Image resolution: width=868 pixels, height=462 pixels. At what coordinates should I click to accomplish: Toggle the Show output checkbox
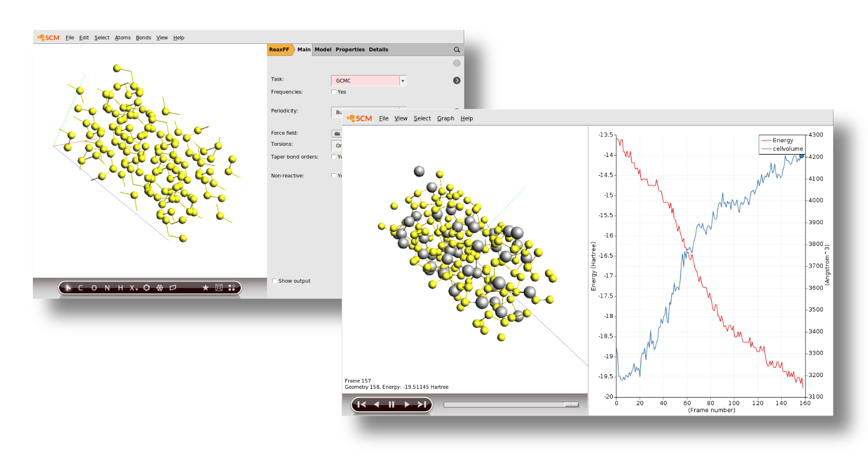[275, 281]
